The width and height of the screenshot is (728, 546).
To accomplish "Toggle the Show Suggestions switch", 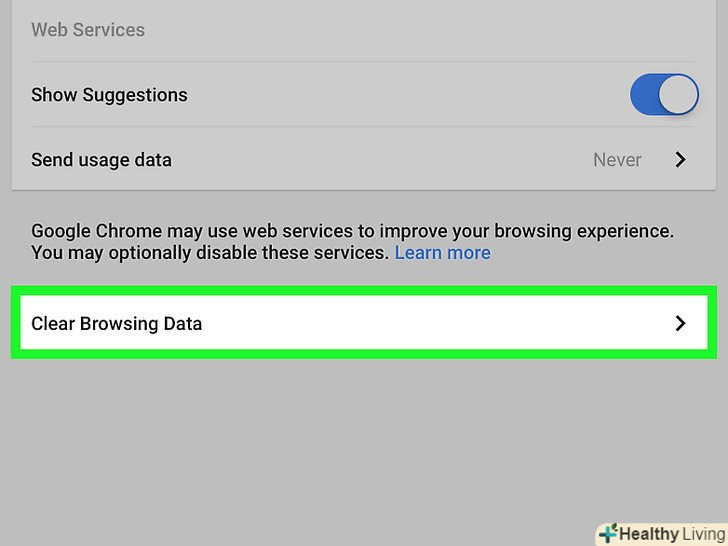I will pyautogui.click(x=663, y=95).
